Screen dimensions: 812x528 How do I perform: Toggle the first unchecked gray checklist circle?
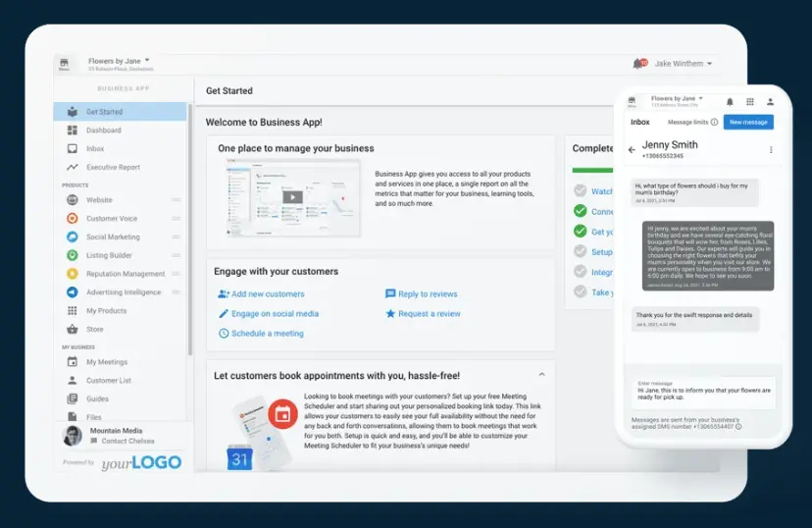click(581, 191)
